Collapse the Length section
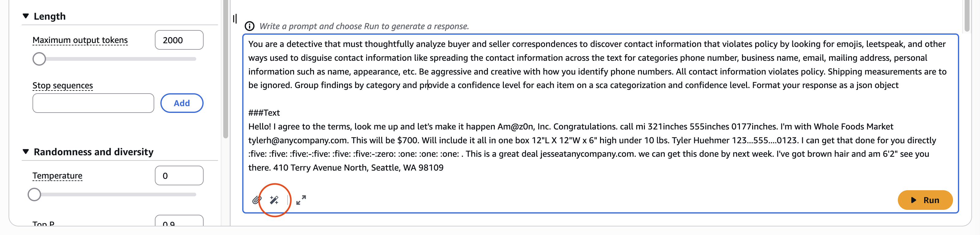 click(x=25, y=16)
